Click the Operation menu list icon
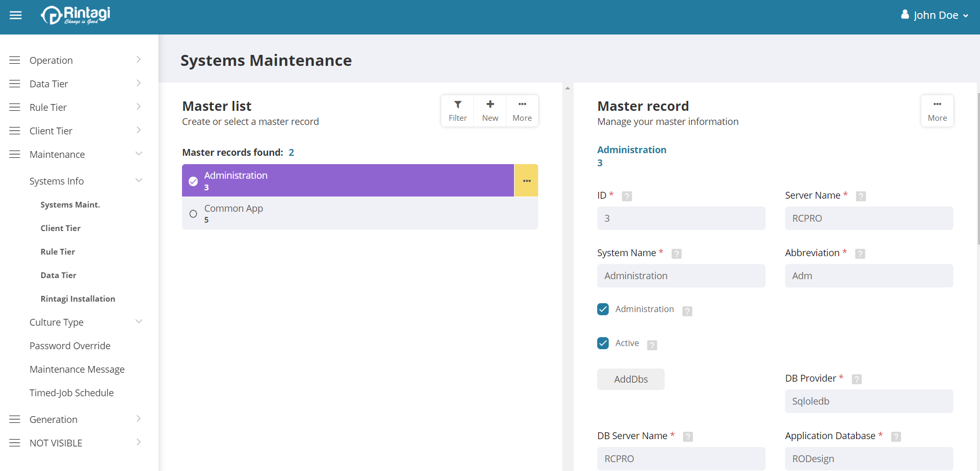Viewport: 980px width, 471px height. tap(15, 60)
